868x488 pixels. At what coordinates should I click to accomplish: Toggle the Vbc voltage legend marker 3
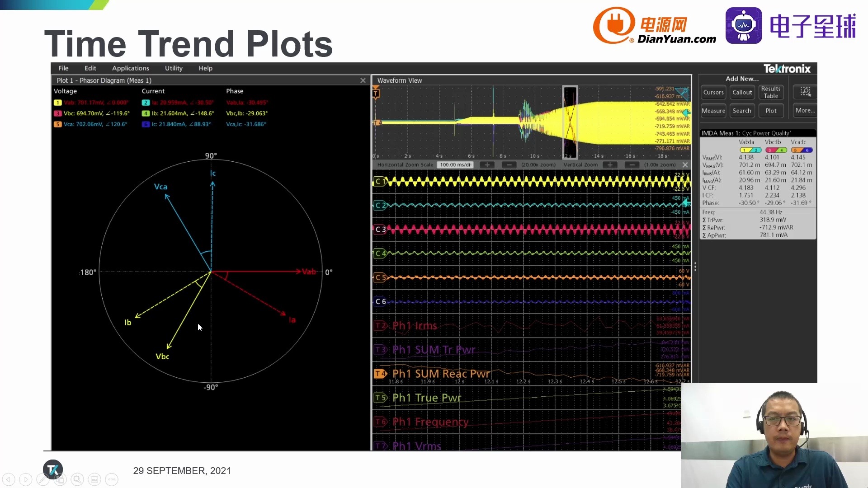[57, 113]
